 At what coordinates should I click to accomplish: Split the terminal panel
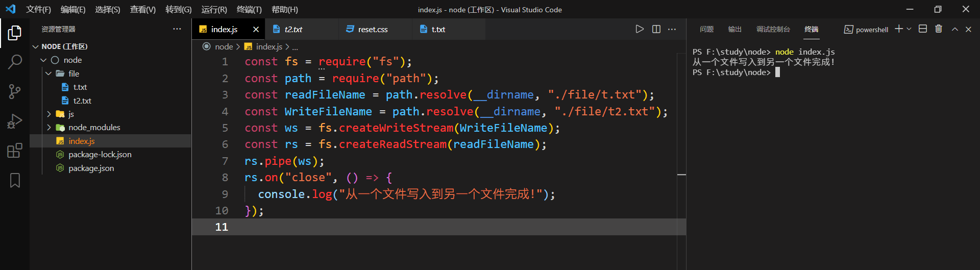click(x=923, y=29)
